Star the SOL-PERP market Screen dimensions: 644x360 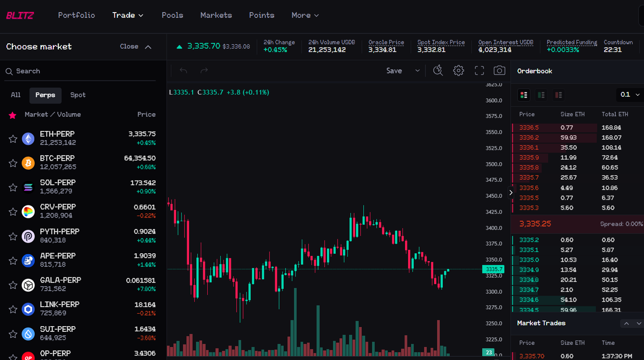[x=13, y=187]
